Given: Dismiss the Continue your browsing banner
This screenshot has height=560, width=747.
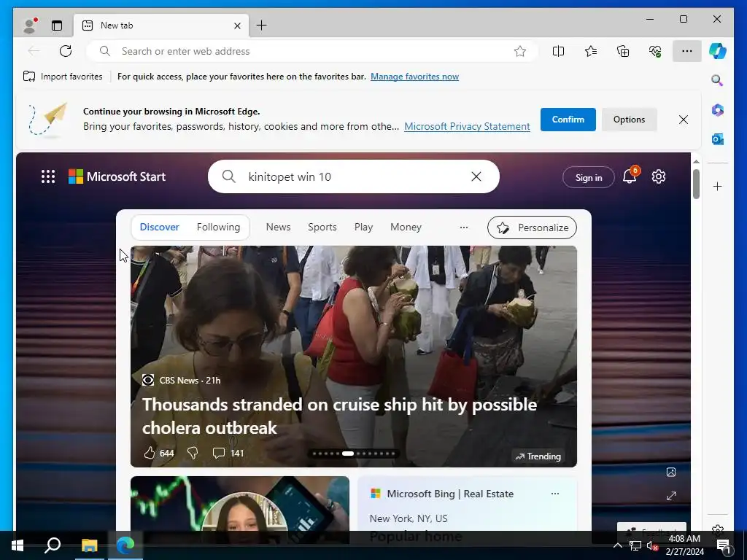Looking at the screenshot, I should click(x=683, y=120).
